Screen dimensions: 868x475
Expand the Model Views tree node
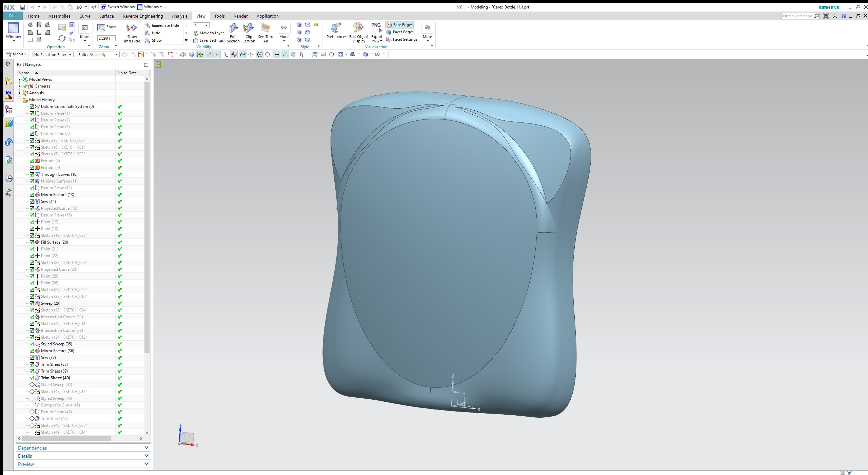20,79
